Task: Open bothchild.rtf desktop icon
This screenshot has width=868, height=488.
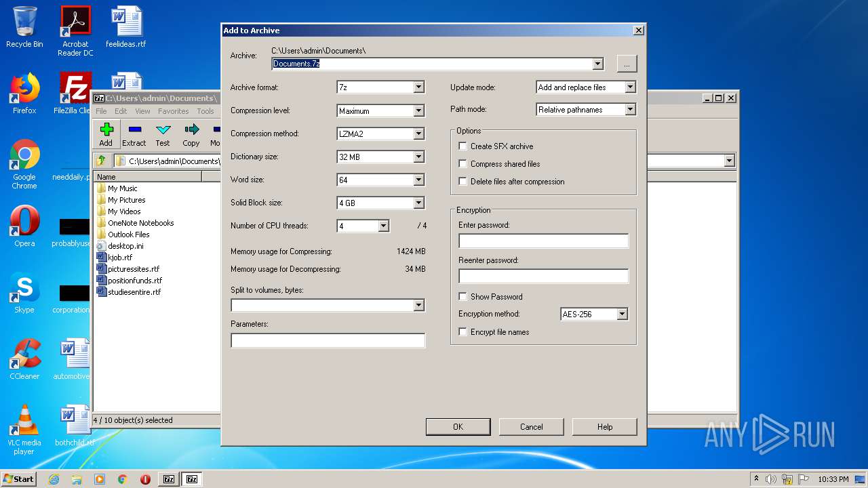Action: pos(74,426)
